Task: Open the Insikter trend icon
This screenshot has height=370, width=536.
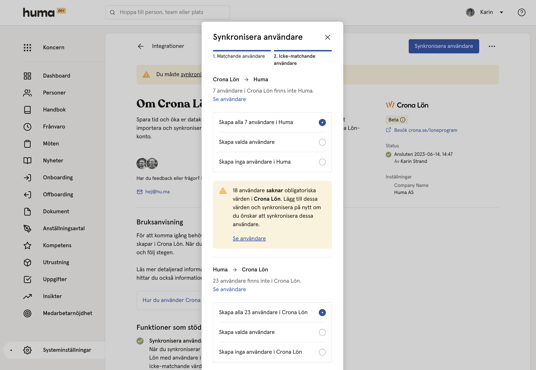Action: [x=27, y=296]
